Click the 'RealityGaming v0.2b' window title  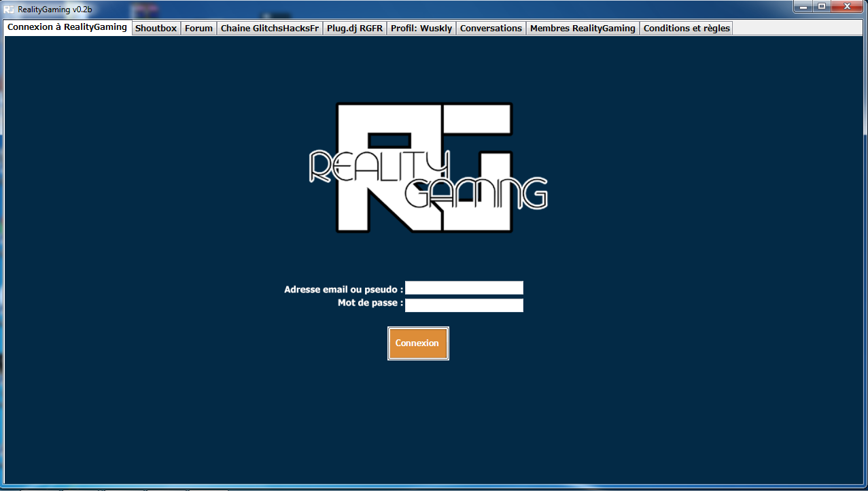click(x=55, y=9)
